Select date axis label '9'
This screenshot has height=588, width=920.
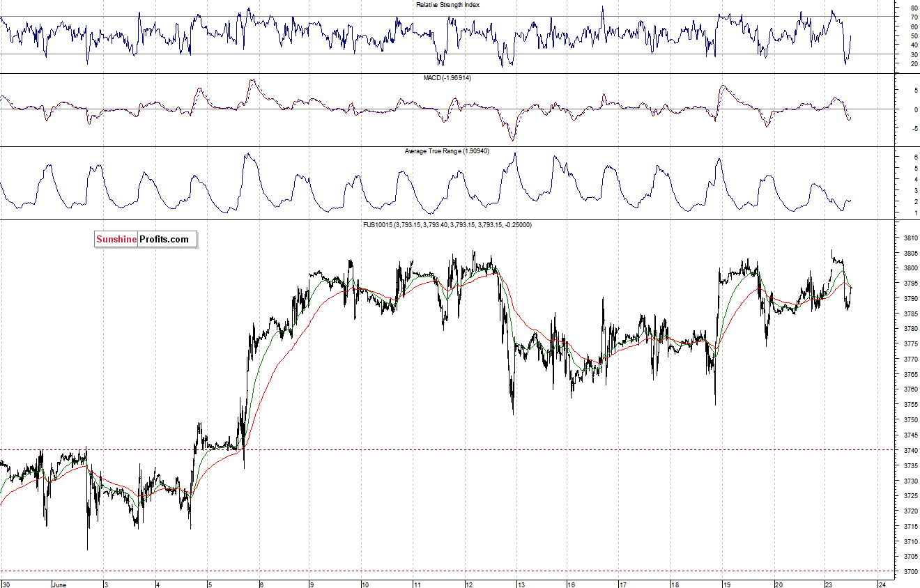(x=313, y=585)
